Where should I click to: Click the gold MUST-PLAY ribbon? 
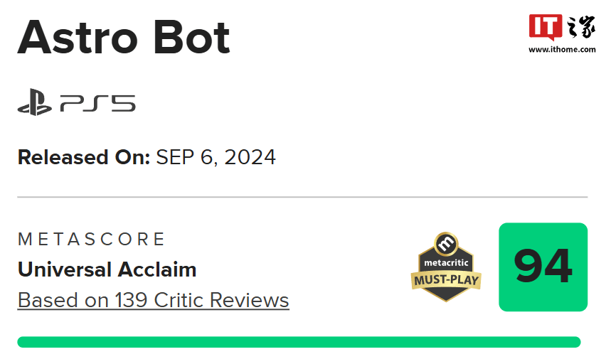(x=446, y=280)
